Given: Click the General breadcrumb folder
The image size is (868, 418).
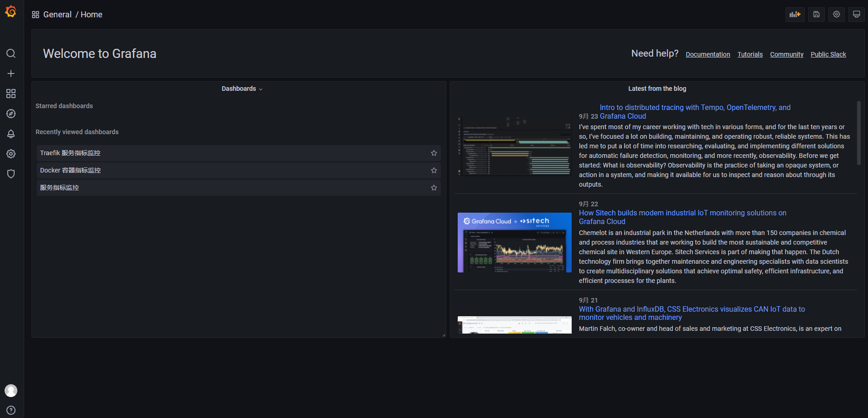Looking at the screenshot, I should 57,15.
